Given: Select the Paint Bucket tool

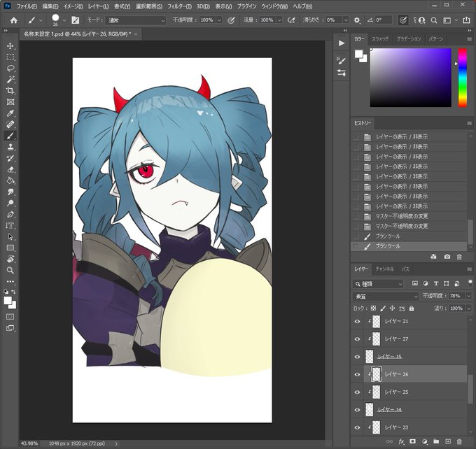Looking at the screenshot, I should coord(10,181).
